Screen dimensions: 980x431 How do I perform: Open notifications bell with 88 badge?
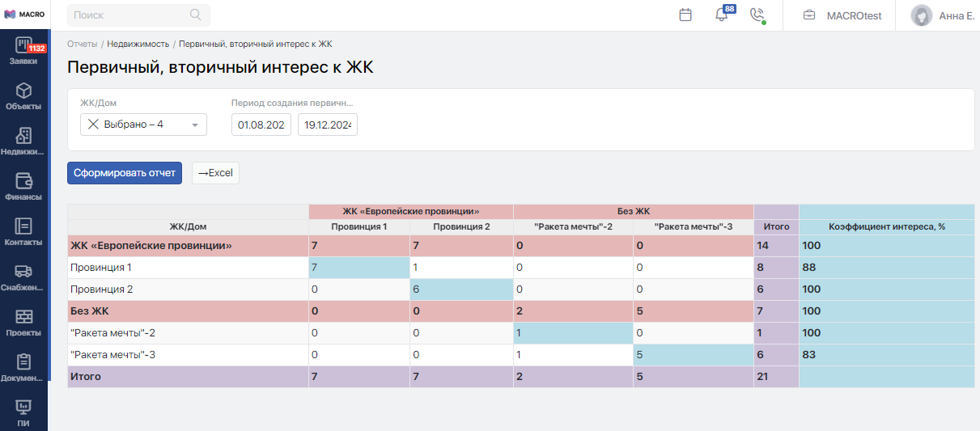tap(722, 15)
